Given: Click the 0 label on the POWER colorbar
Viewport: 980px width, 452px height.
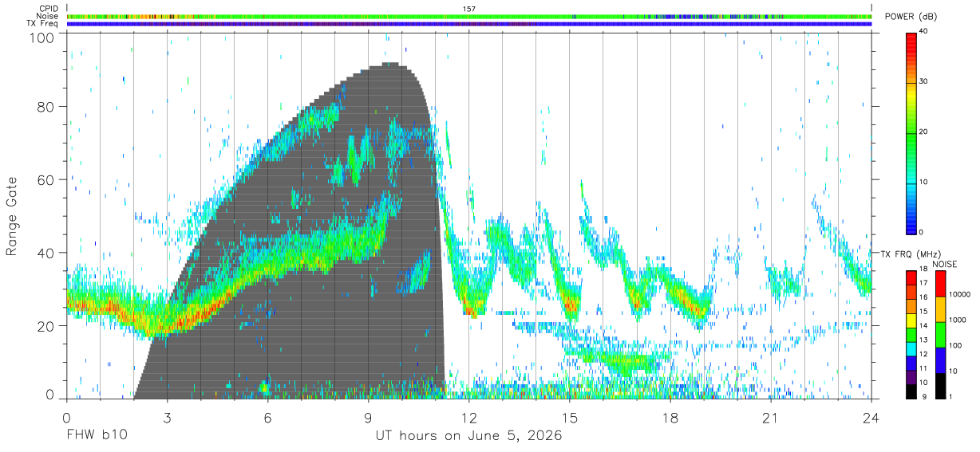Looking at the screenshot, I should pos(922,232).
